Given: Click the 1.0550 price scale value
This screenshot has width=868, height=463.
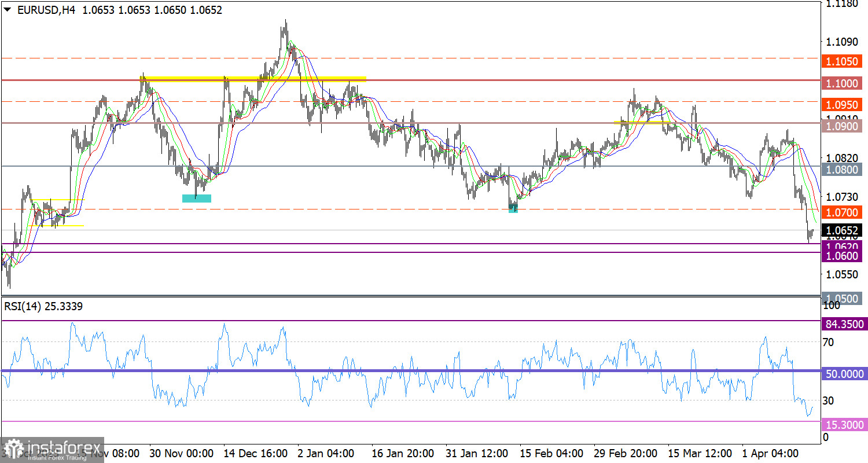Looking at the screenshot, I should click(x=842, y=274).
